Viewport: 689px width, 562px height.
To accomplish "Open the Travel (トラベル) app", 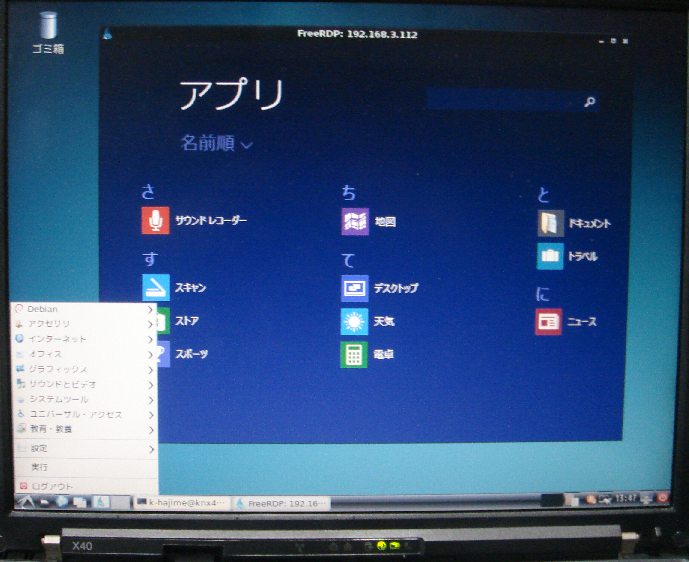I will click(567, 256).
